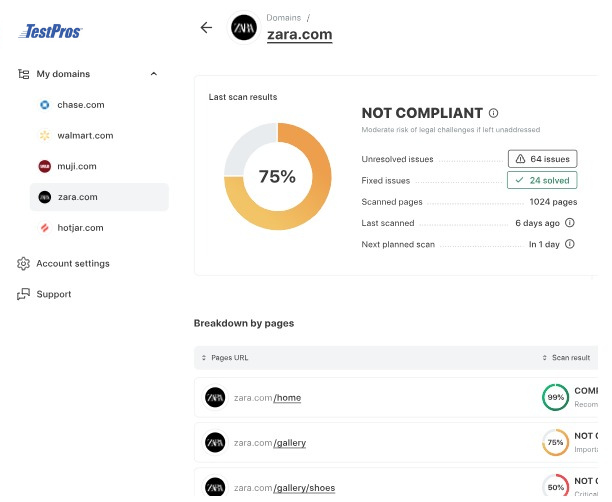
Task: Click the Chase logo icon
Action: click(x=45, y=105)
